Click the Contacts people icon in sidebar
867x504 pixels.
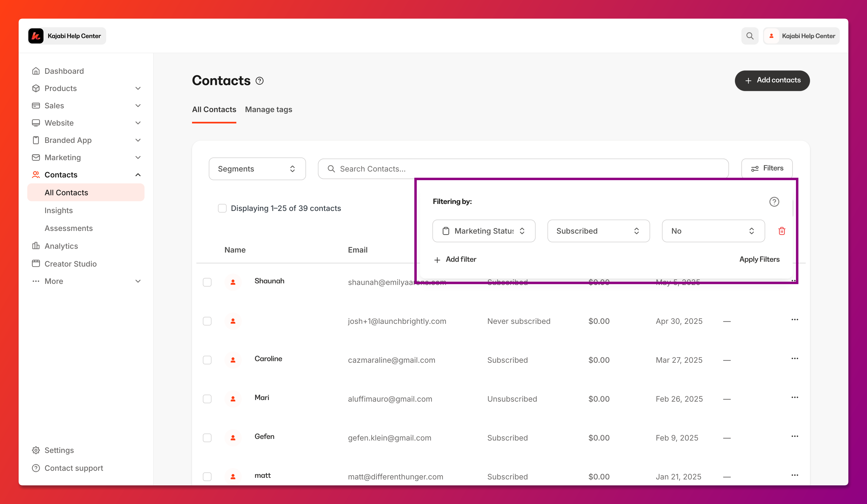pyautogui.click(x=36, y=175)
